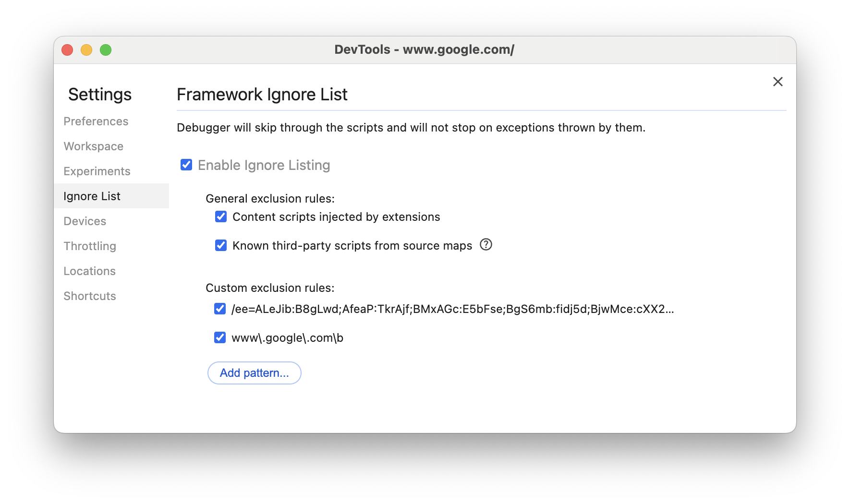View the Shortcuts settings section
This screenshot has width=850, height=504.
(x=89, y=296)
